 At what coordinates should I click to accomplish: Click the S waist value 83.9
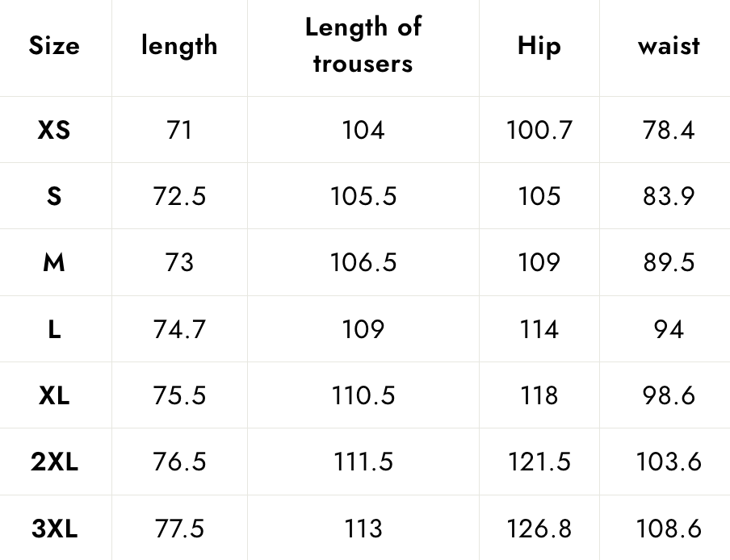tap(669, 196)
